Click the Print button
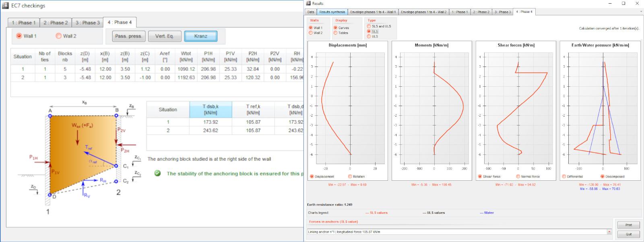The image size is (644, 242). [628, 225]
